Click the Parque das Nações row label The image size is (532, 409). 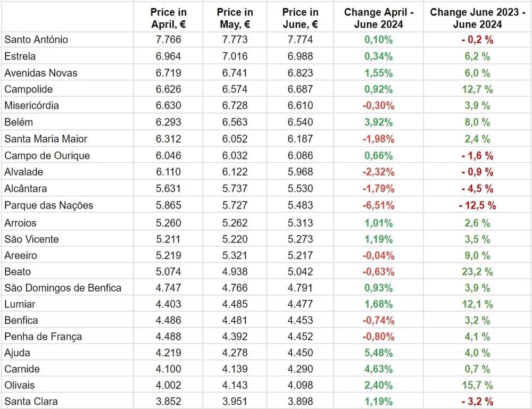pos(49,205)
